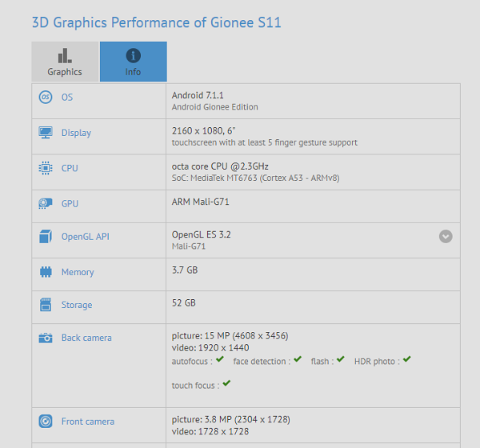Viewport: 480px width, 448px height.
Task: Click the 'GPU' label
Action: 70,204
